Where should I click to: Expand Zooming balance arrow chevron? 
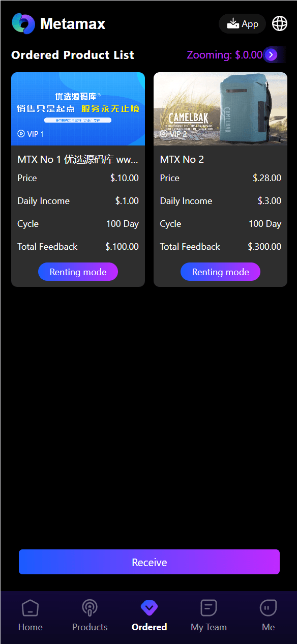tap(272, 55)
